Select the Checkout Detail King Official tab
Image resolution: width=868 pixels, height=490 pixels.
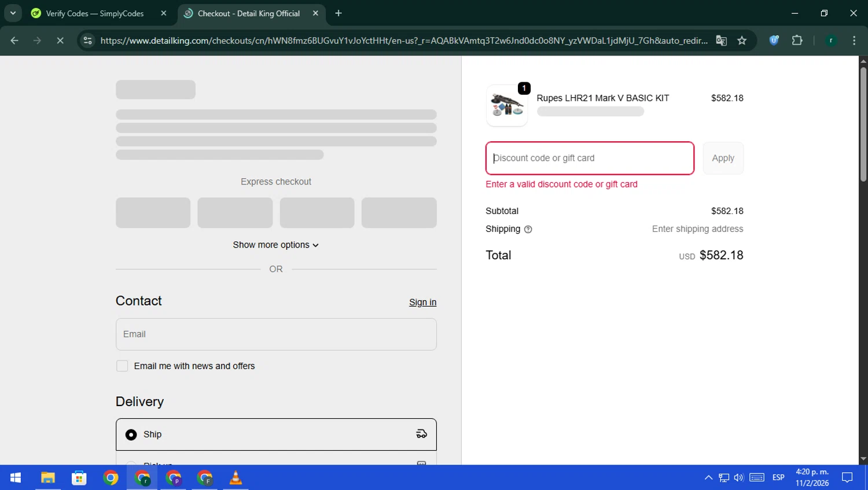click(x=250, y=13)
